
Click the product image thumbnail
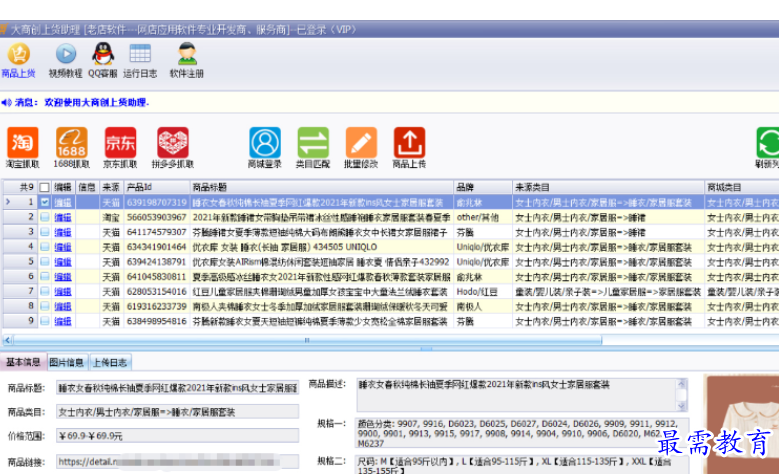pyautogui.click(x=741, y=425)
